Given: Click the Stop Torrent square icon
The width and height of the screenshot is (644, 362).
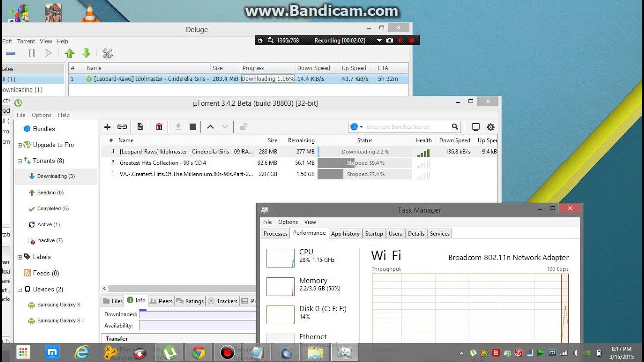Looking at the screenshot, I should pyautogui.click(x=193, y=127).
